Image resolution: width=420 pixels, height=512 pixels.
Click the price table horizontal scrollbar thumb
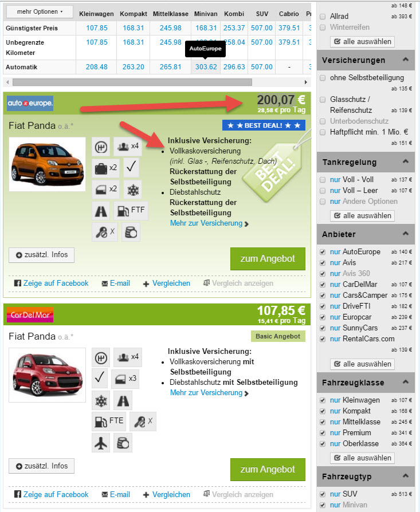tap(132, 82)
